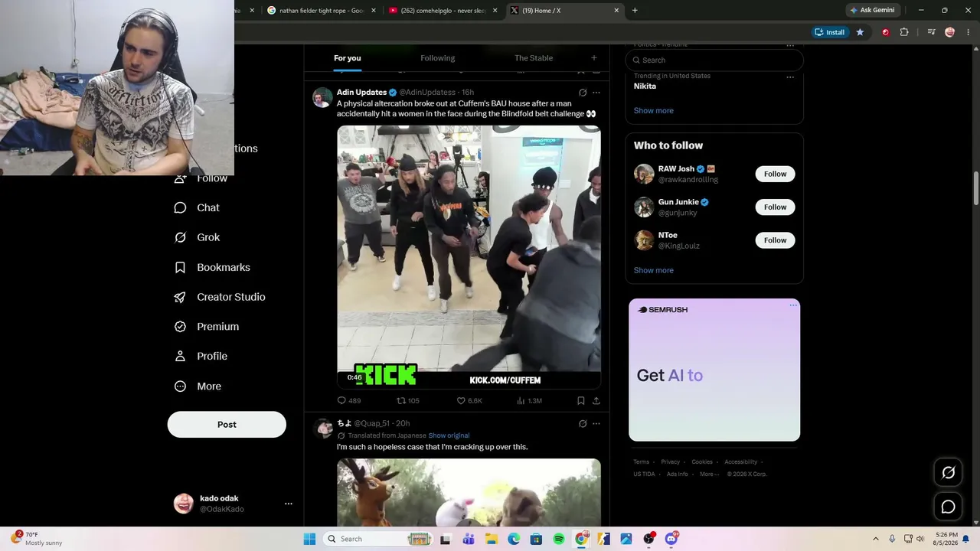Bookmark the Adin Updates post
This screenshot has height=551, width=980.
pyautogui.click(x=580, y=400)
